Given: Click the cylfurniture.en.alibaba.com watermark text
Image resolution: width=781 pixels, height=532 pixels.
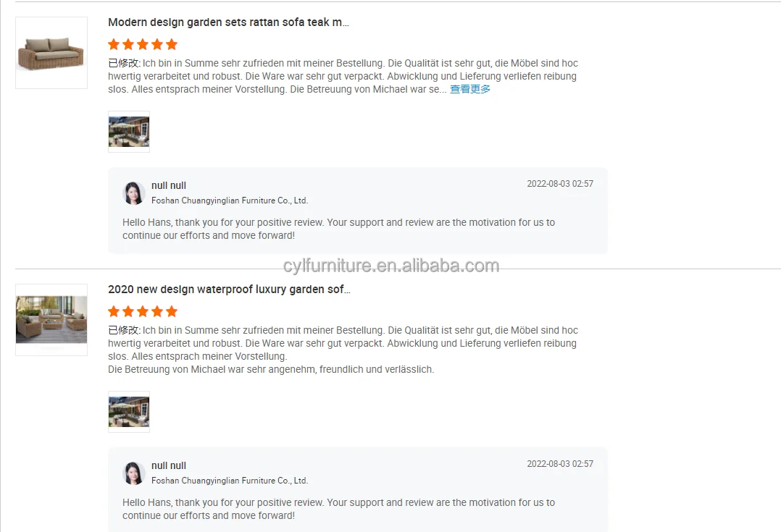Looking at the screenshot, I should point(391,266).
